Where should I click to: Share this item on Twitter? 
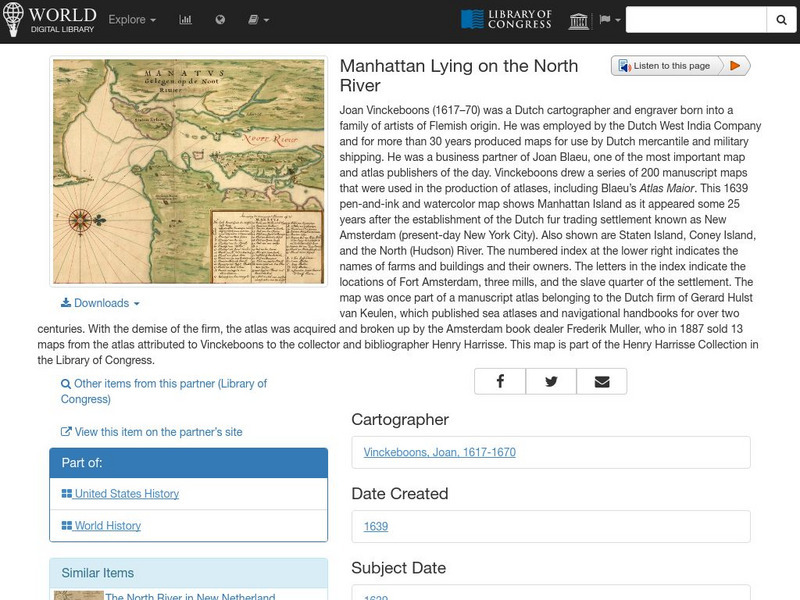tap(550, 381)
